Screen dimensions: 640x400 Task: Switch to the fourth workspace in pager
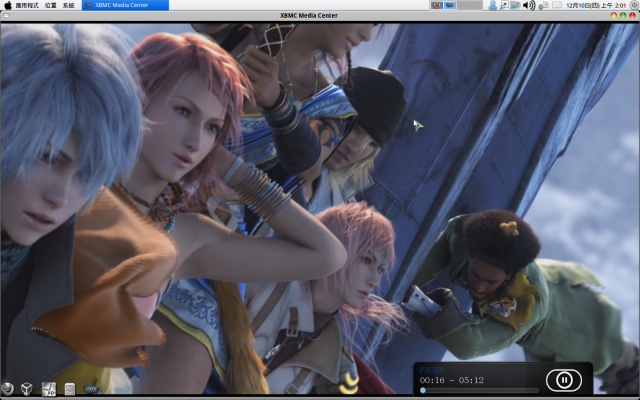click(x=476, y=5)
